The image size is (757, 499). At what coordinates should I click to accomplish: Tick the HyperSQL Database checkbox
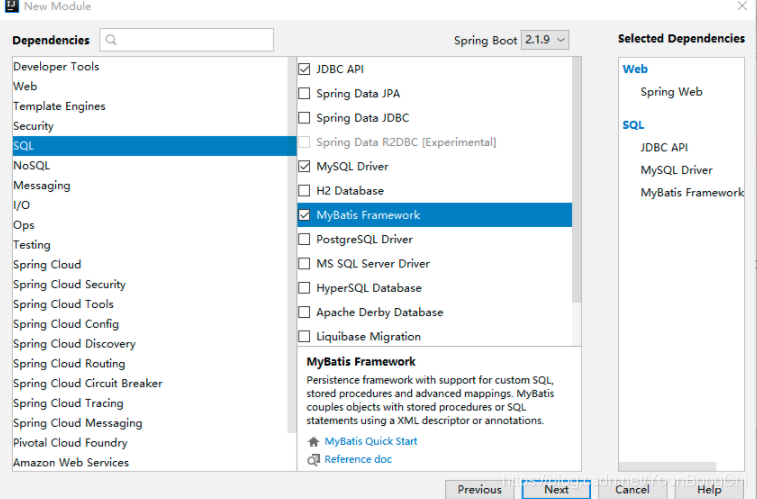click(304, 288)
